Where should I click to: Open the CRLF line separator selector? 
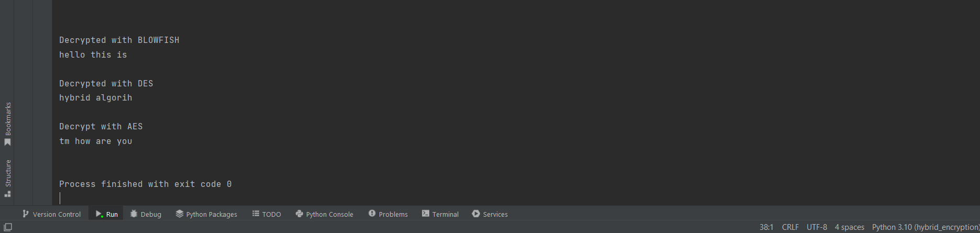coord(790,227)
